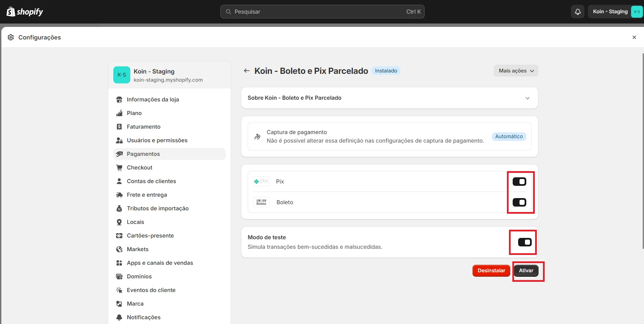This screenshot has height=324, width=644.
Task: Click the Checkout cart icon
Action: pyautogui.click(x=119, y=167)
